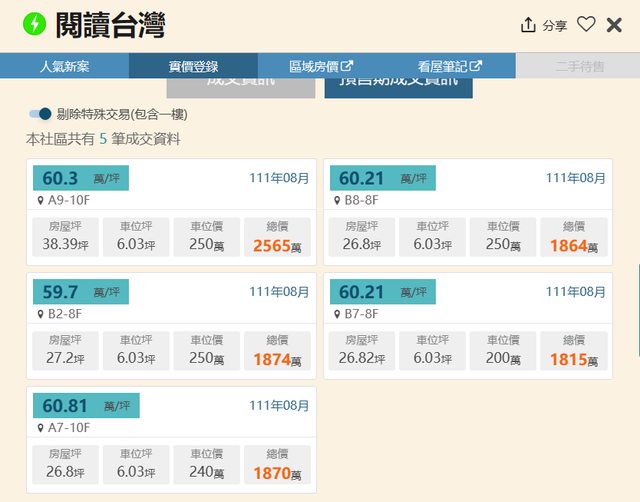Select the 實價登錄 tab
This screenshot has height=502, width=640.
coord(193,66)
